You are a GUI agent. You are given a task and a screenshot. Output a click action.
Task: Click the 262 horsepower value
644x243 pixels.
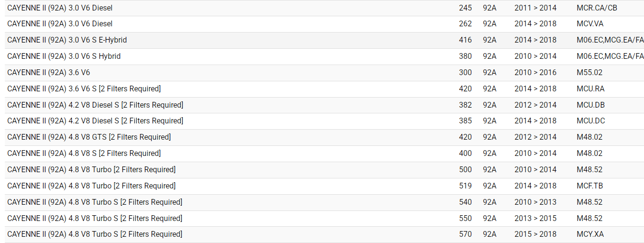click(x=465, y=24)
